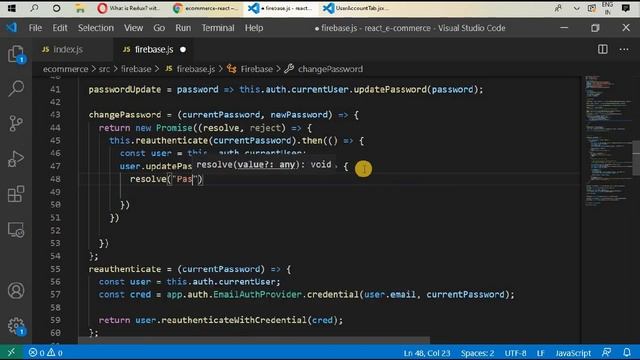Split the editor to the right

(602, 49)
